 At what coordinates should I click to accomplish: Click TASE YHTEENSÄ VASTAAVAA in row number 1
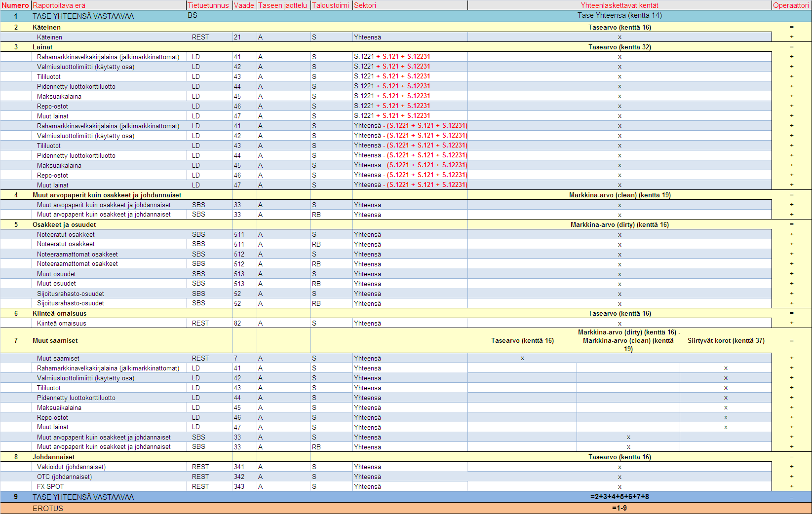[83, 16]
